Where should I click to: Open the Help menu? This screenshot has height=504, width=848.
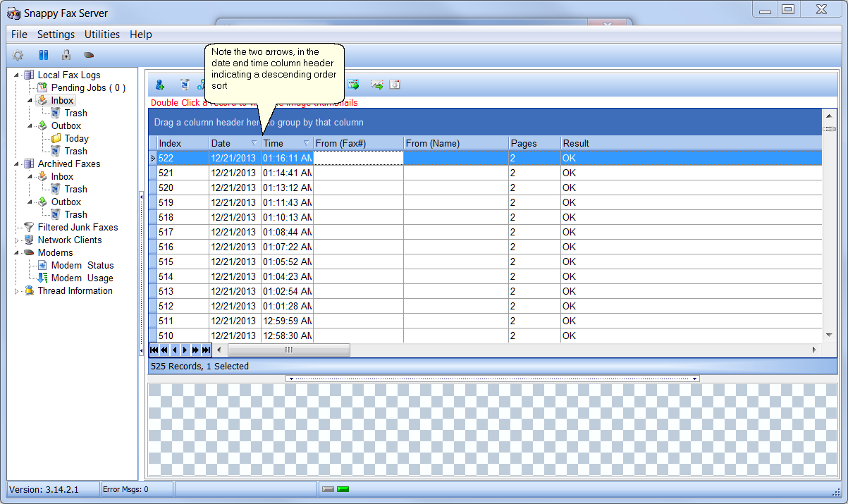pos(141,35)
